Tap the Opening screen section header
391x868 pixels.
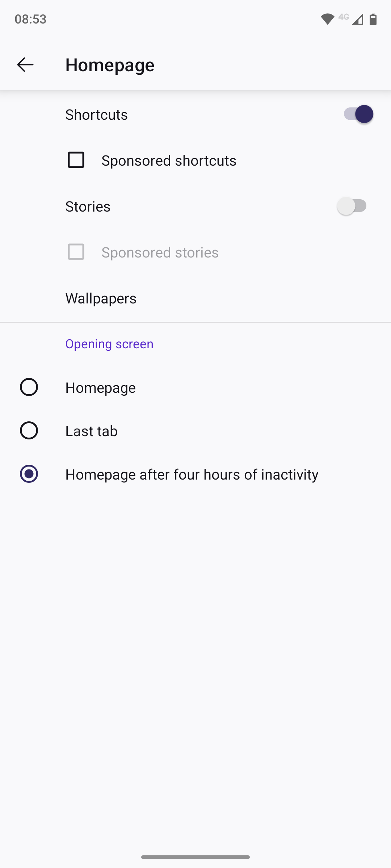point(109,344)
